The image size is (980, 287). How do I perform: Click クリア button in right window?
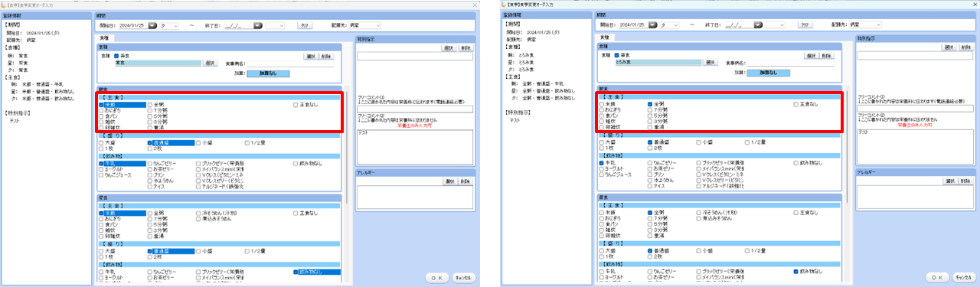[x=805, y=25]
